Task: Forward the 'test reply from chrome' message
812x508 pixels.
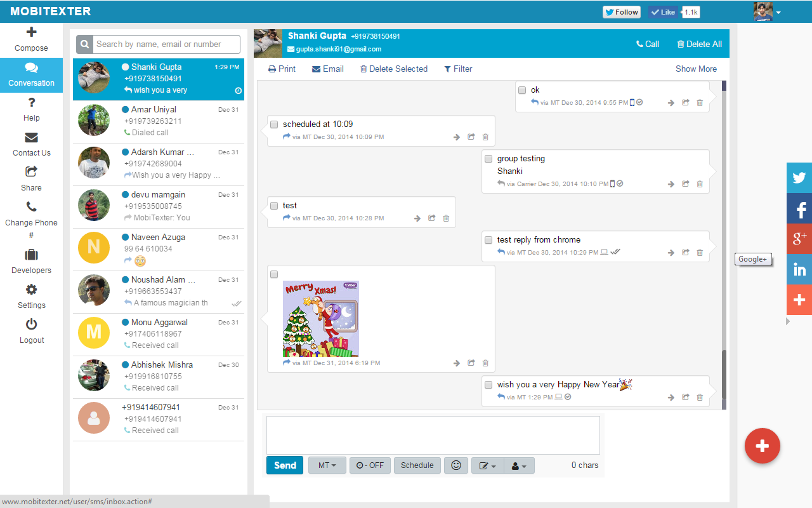Action: click(x=671, y=253)
